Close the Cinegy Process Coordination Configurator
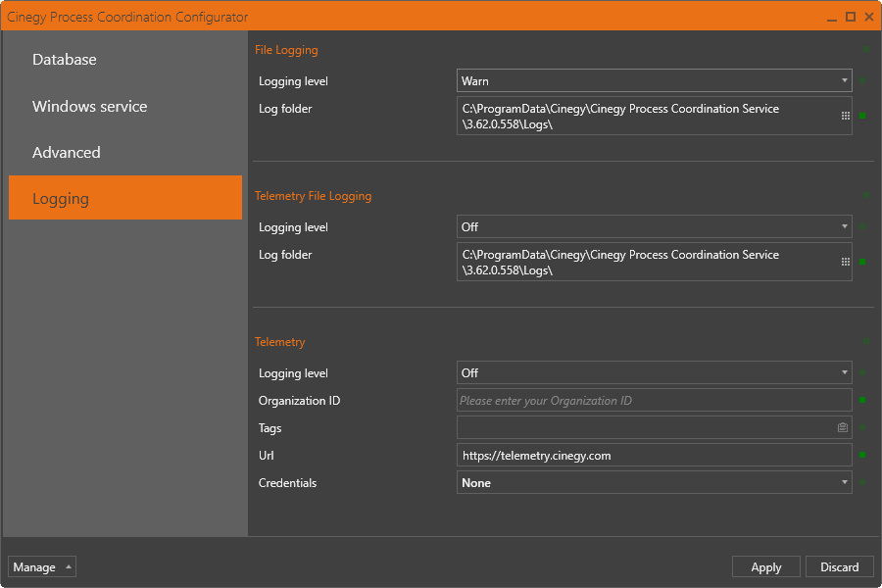The image size is (882, 588). 869,17
